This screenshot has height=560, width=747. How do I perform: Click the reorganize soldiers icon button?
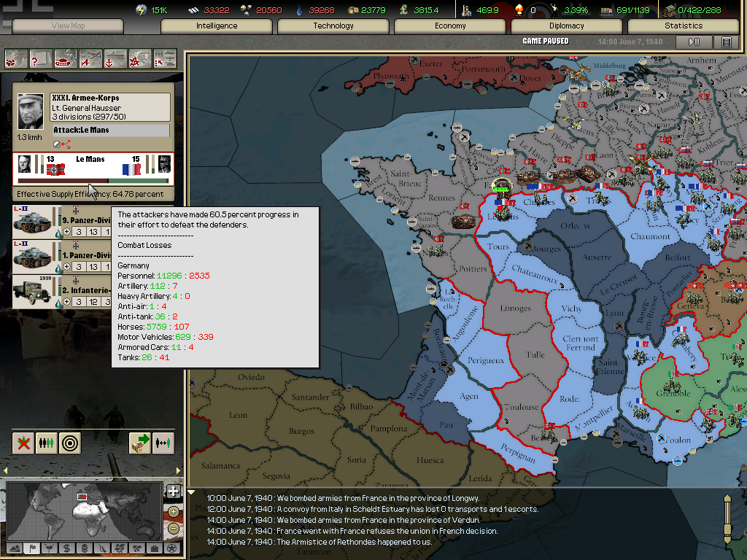46,443
